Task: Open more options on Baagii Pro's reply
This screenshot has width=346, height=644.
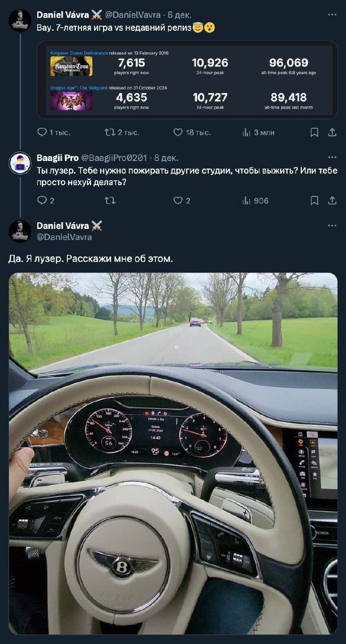Action: 332,157
